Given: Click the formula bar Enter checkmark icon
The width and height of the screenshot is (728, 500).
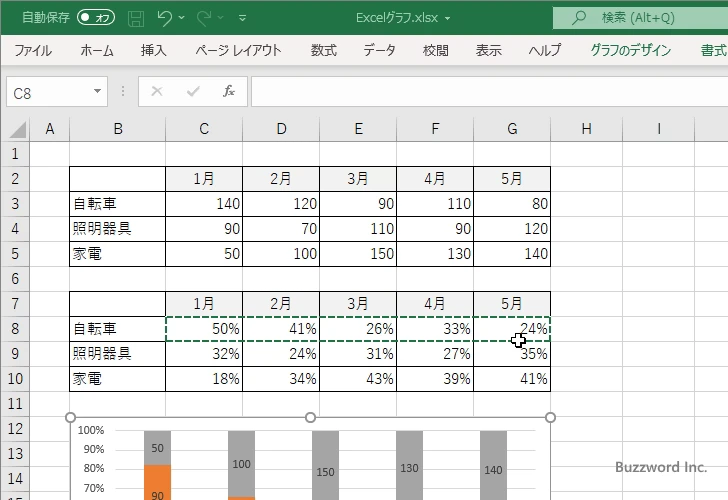Looking at the screenshot, I should point(193,91).
